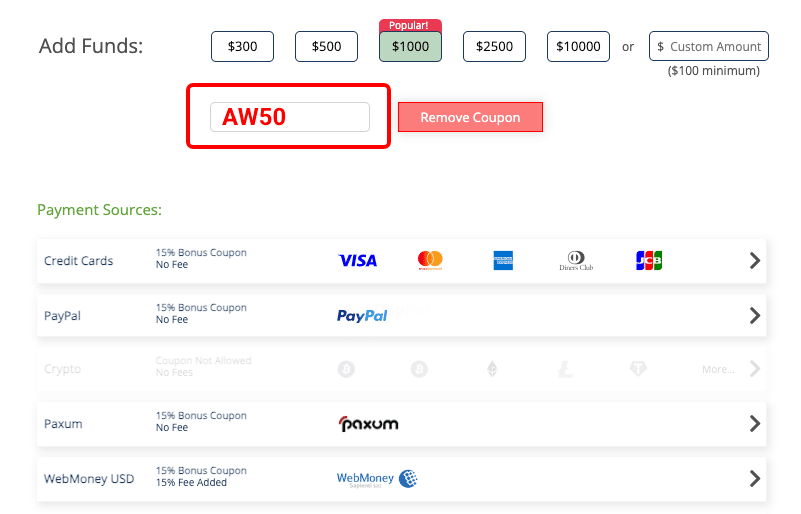Select the $300 amount option
801x514 pixels.
242,46
